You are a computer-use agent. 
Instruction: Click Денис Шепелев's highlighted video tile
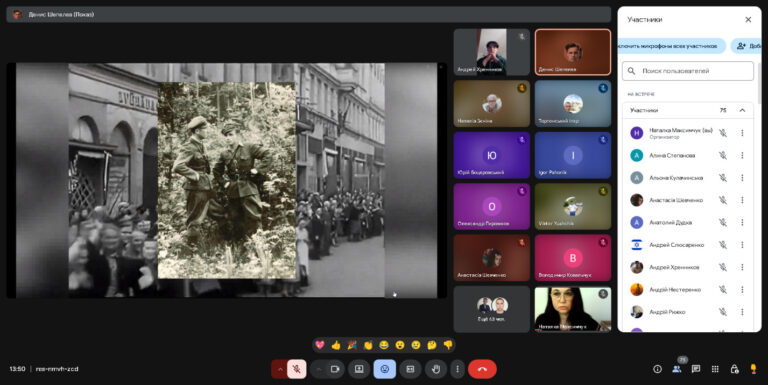pyautogui.click(x=573, y=52)
